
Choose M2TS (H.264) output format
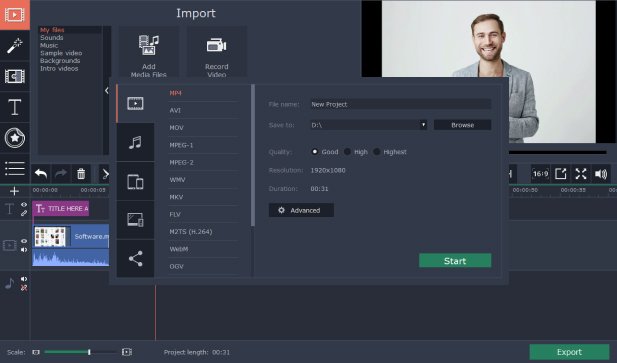190,232
